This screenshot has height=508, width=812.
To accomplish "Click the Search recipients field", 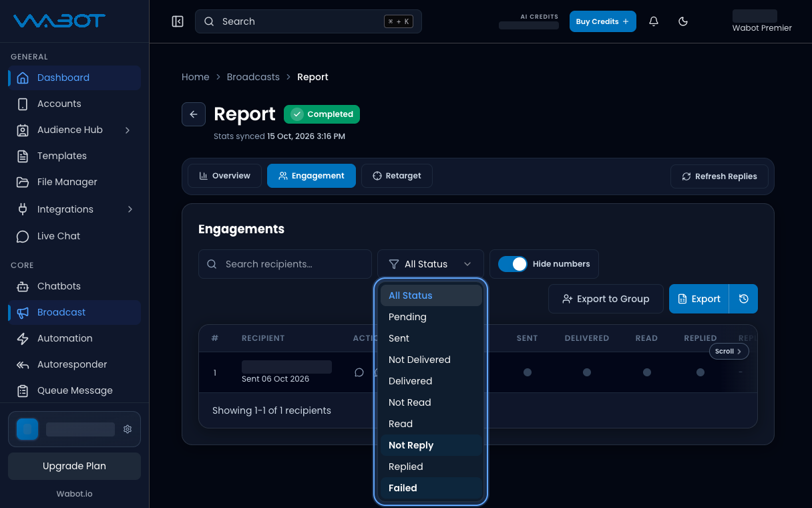I will click(x=285, y=264).
